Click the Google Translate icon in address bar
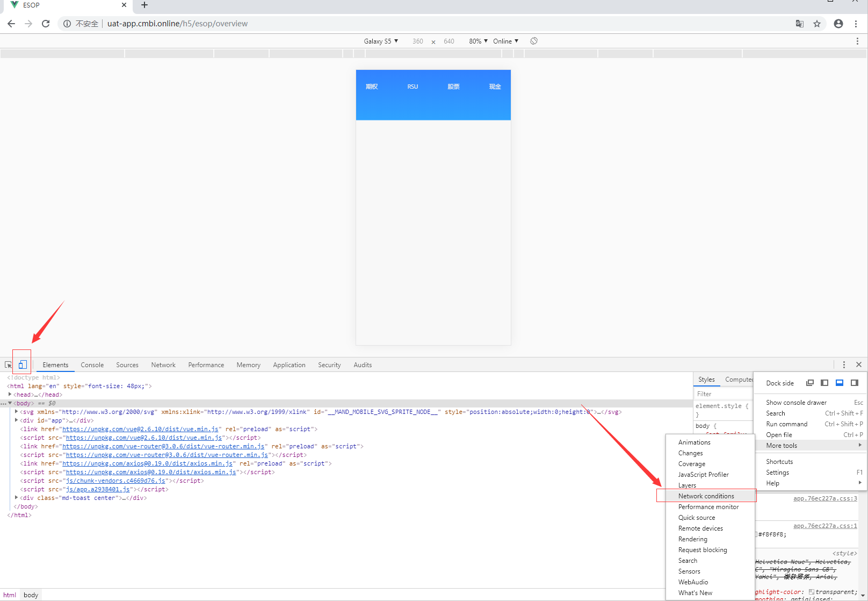 [800, 24]
